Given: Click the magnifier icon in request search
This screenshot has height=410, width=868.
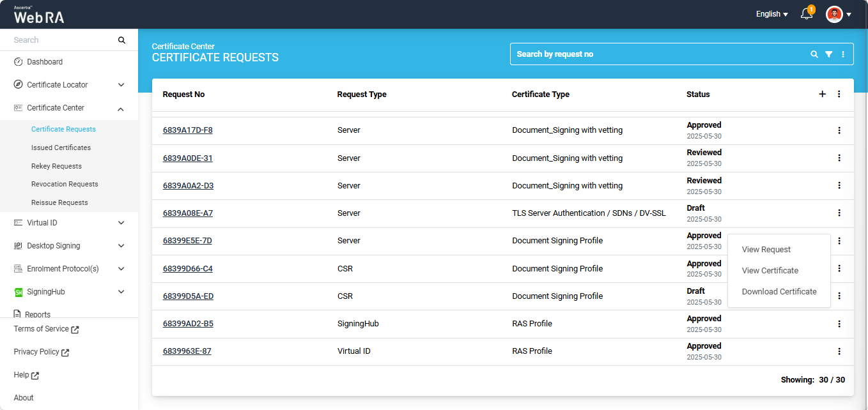Looking at the screenshot, I should tap(814, 54).
